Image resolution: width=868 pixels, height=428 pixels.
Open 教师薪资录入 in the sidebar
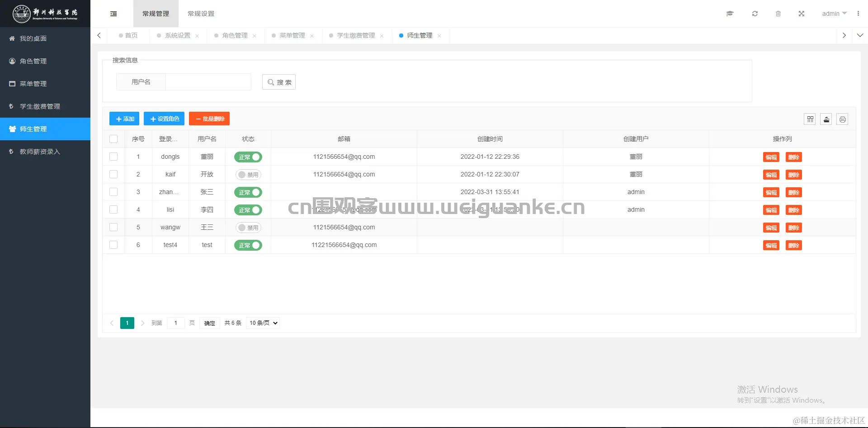click(x=45, y=152)
